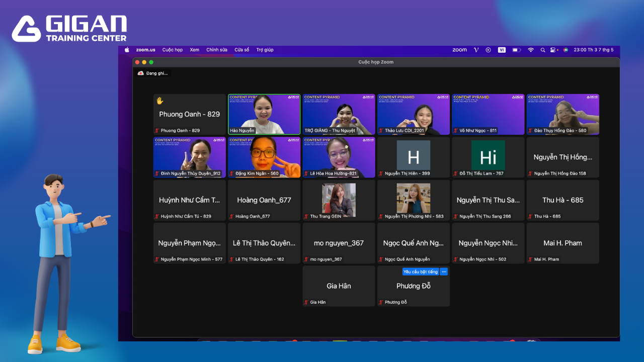The image size is (644, 362).
Task: Open the Chỉnh sửa menu
Action: [x=217, y=50]
